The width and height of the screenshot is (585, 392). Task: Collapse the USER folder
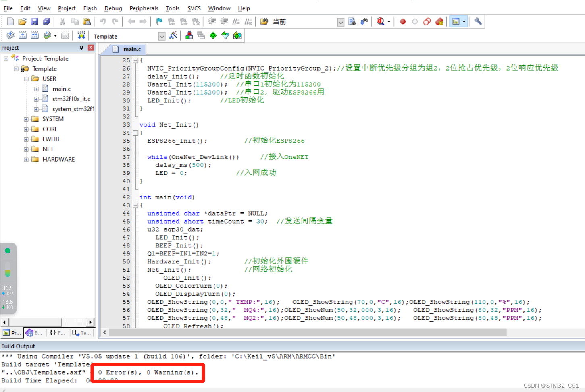(x=26, y=79)
